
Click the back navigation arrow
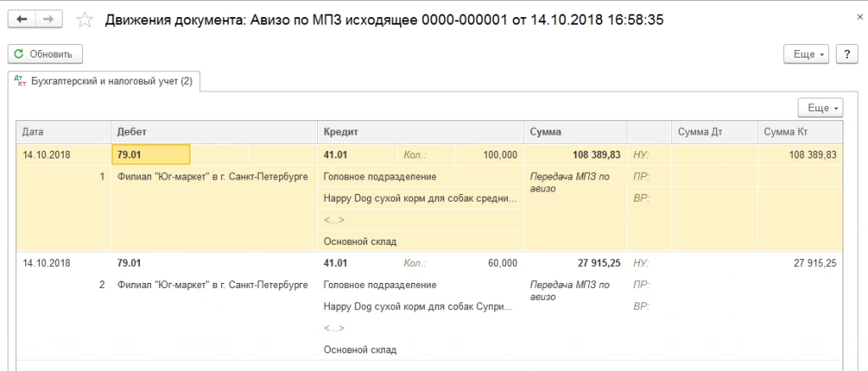[21, 19]
